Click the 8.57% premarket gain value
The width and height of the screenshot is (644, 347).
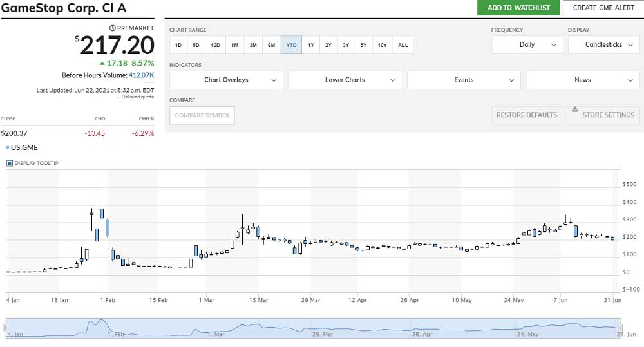point(142,63)
